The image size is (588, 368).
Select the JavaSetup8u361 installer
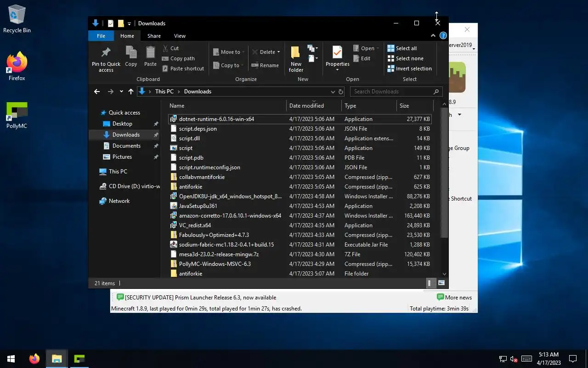300,206
